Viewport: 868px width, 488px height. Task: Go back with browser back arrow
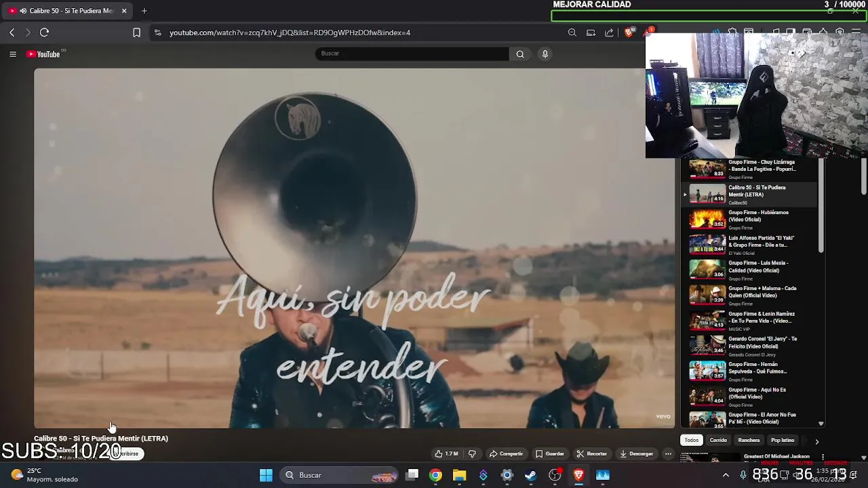(x=12, y=33)
